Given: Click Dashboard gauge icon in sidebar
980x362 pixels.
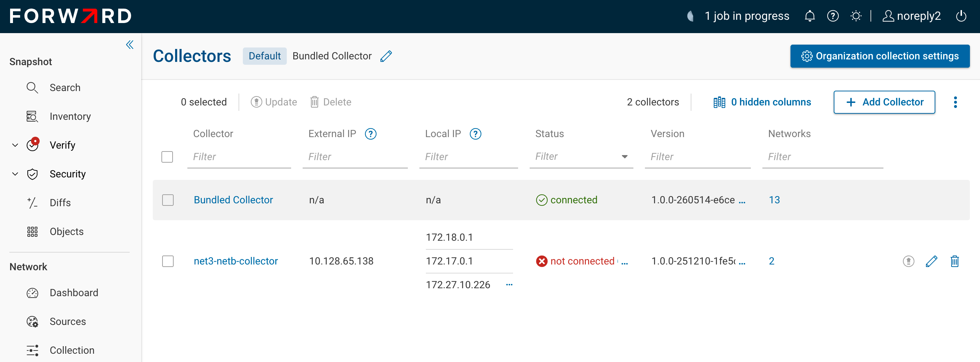Looking at the screenshot, I should coord(32,293).
